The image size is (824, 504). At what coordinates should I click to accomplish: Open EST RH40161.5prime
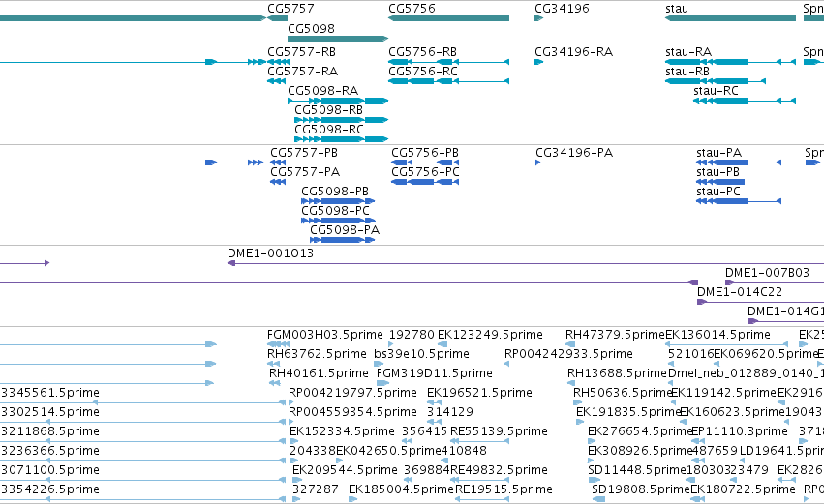pos(319,373)
